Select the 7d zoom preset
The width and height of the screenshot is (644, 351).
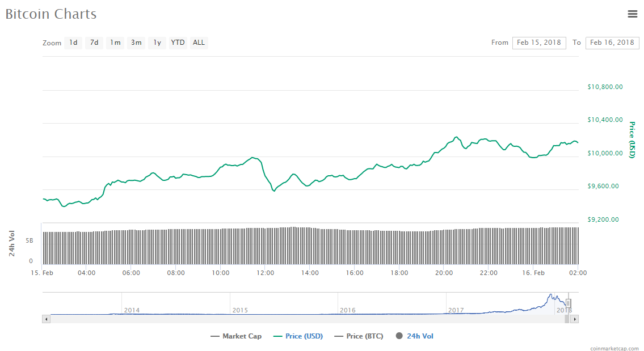(x=94, y=43)
